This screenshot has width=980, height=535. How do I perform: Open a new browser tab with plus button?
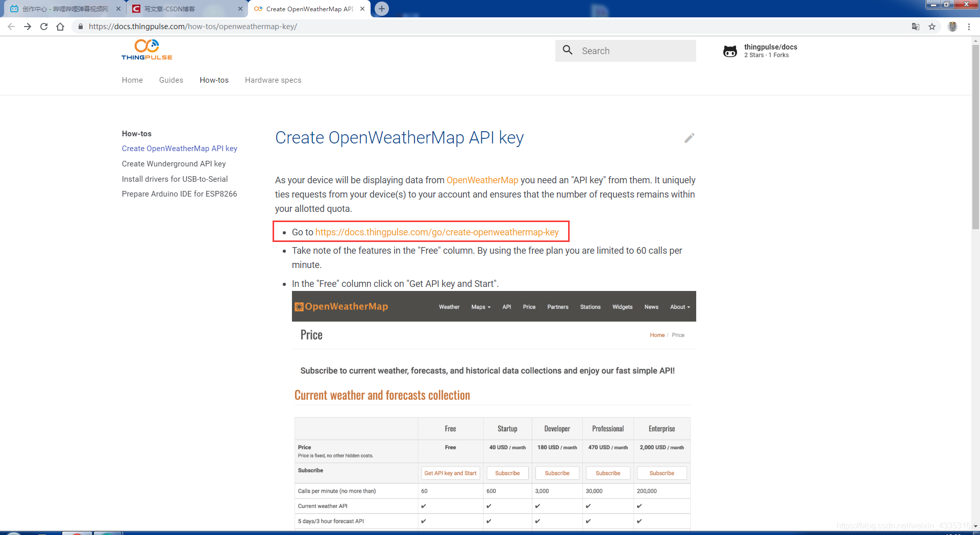pyautogui.click(x=382, y=9)
